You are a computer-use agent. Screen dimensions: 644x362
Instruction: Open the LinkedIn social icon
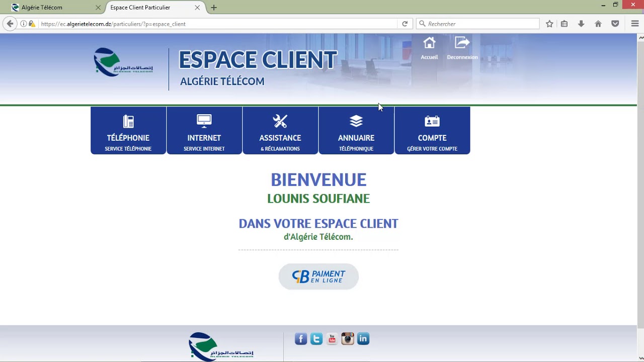363,339
